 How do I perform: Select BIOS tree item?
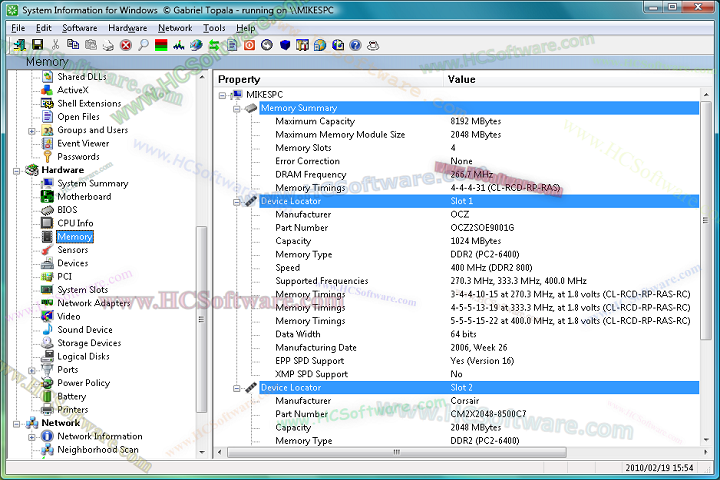[67, 210]
